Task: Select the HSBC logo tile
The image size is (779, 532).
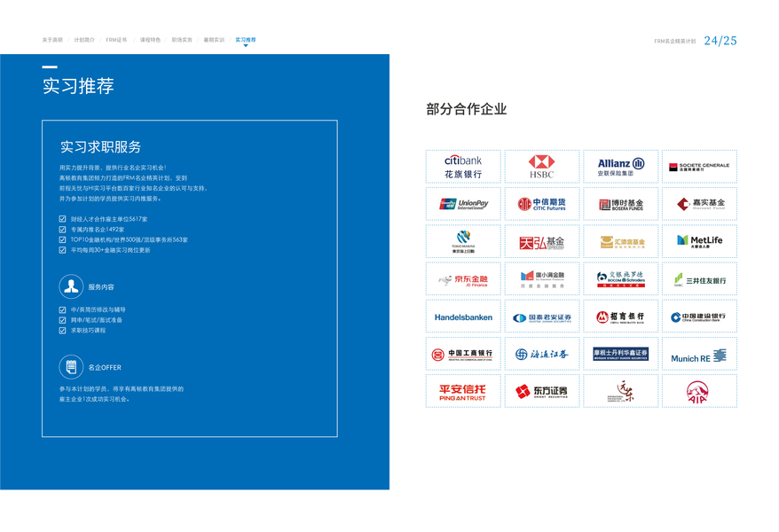Action: point(541,167)
